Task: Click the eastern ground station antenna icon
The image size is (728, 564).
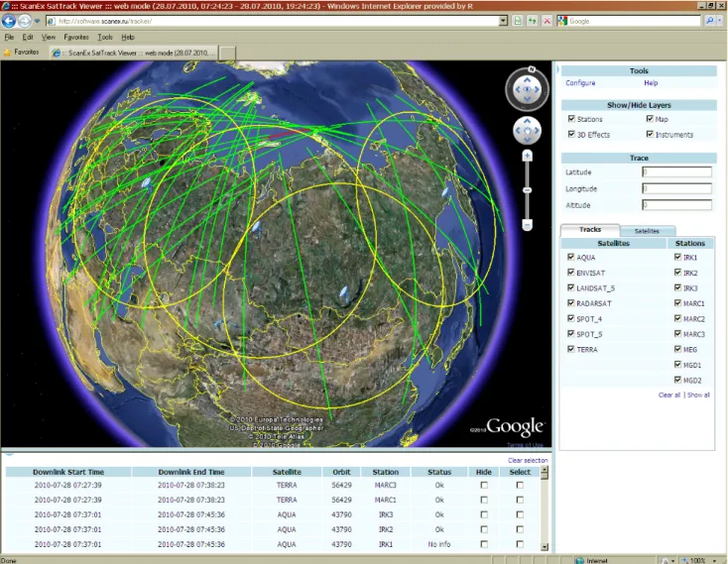Action: (444, 191)
